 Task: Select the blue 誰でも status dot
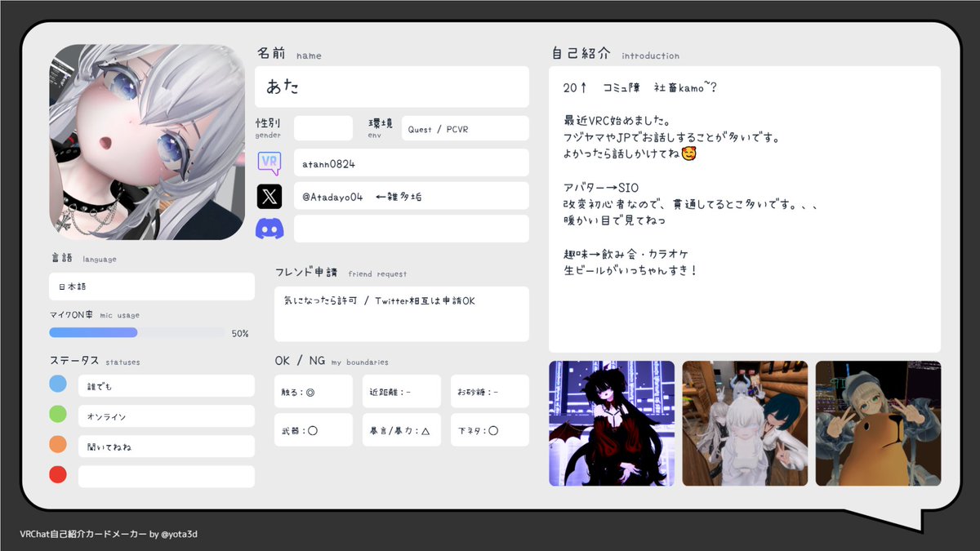(x=57, y=382)
